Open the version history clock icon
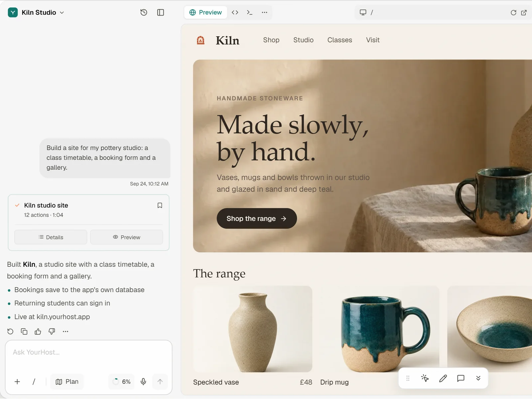Viewport: 532px width, 399px height. 144,12
